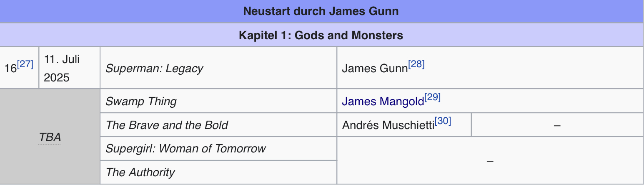Viewport: 644px width, 185px height.
Task: Click the dash in the merged bottom-right cell
Action: 490,160
